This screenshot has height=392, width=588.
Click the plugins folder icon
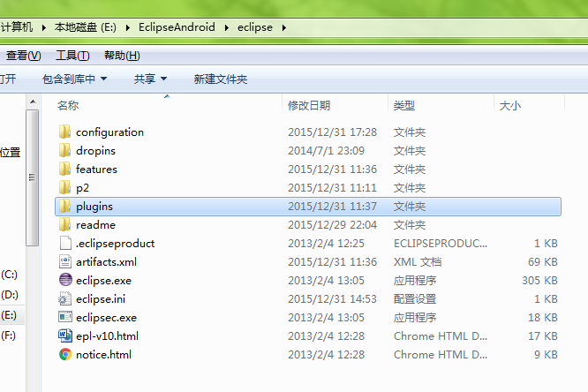(x=64, y=207)
